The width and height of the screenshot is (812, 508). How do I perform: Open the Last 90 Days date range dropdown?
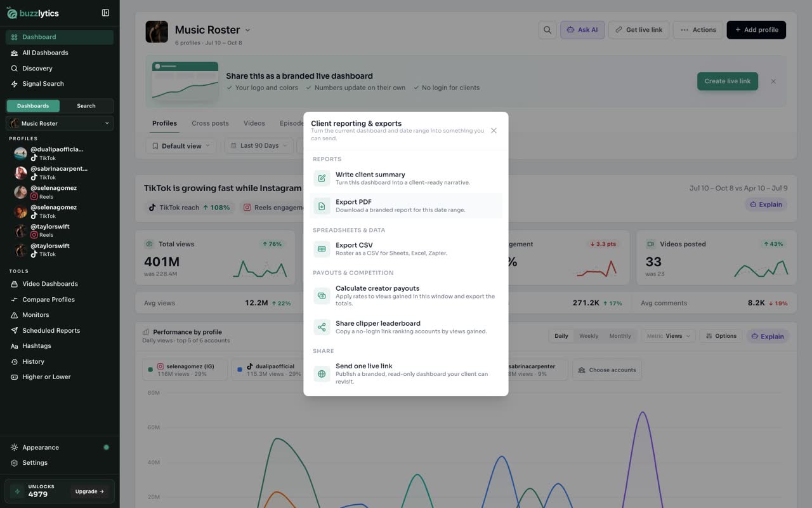pos(259,146)
